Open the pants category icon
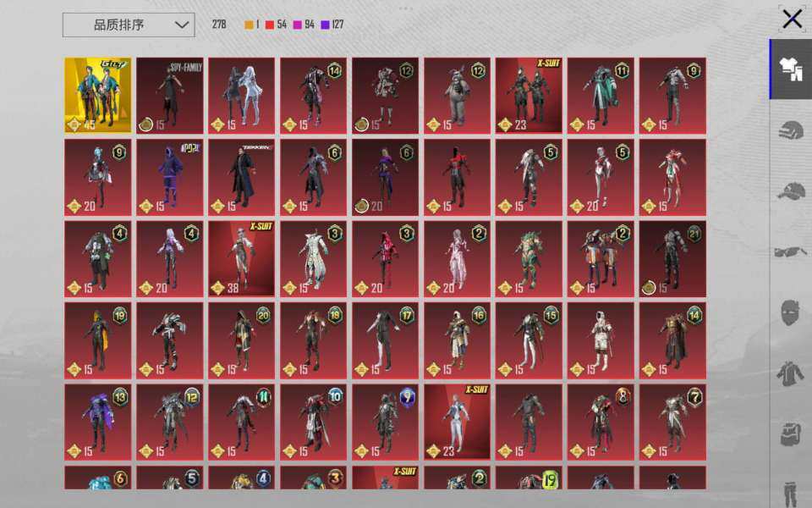Image resolution: width=812 pixels, height=508 pixels. click(x=790, y=493)
